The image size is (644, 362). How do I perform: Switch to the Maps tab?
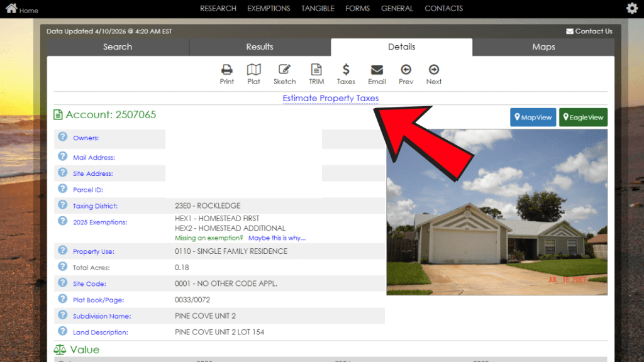point(543,47)
